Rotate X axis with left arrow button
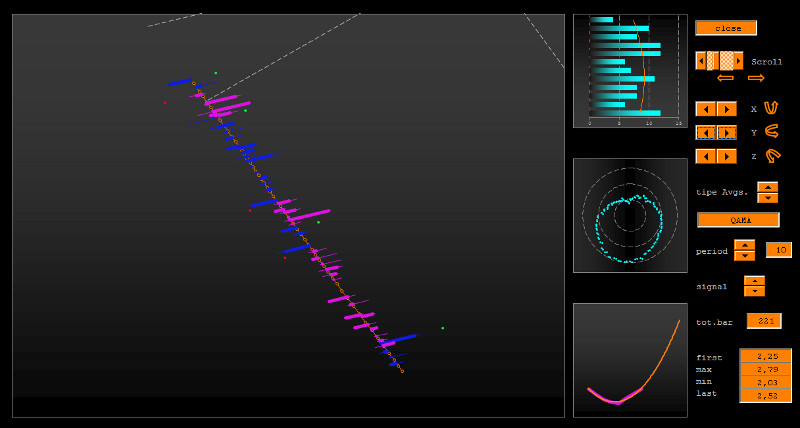The height and width of the screenshot is (428, 800). point(706,108)
